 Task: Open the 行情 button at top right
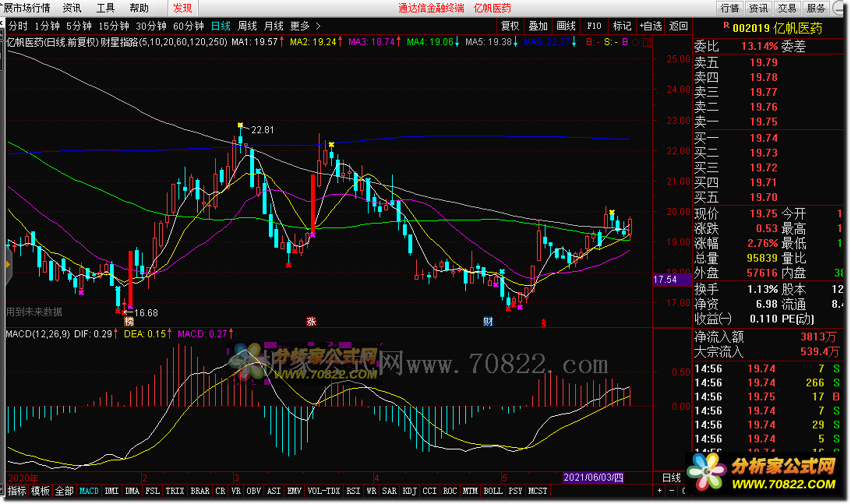729,8
